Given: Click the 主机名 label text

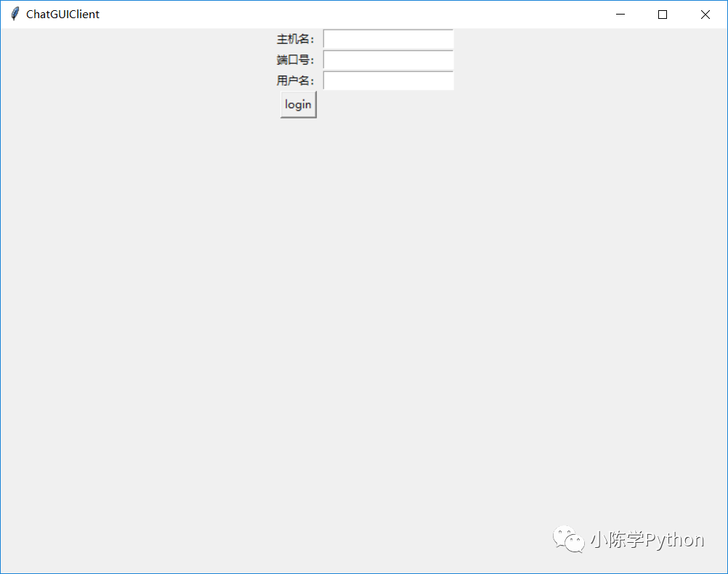Looking at the screenshot, I should 295,39.
